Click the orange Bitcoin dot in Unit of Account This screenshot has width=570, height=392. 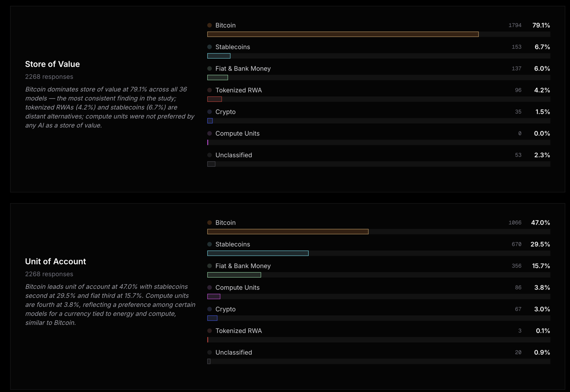point(210,223)
